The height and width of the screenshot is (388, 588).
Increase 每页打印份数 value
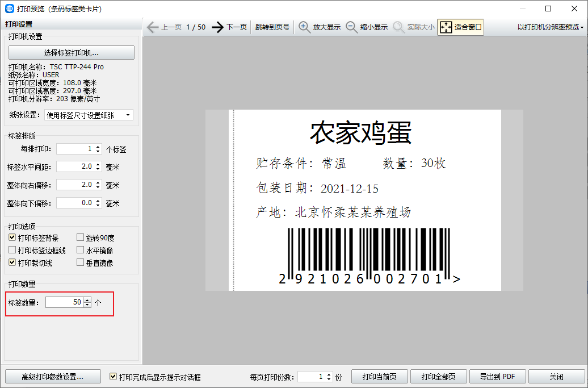(329, 374)
